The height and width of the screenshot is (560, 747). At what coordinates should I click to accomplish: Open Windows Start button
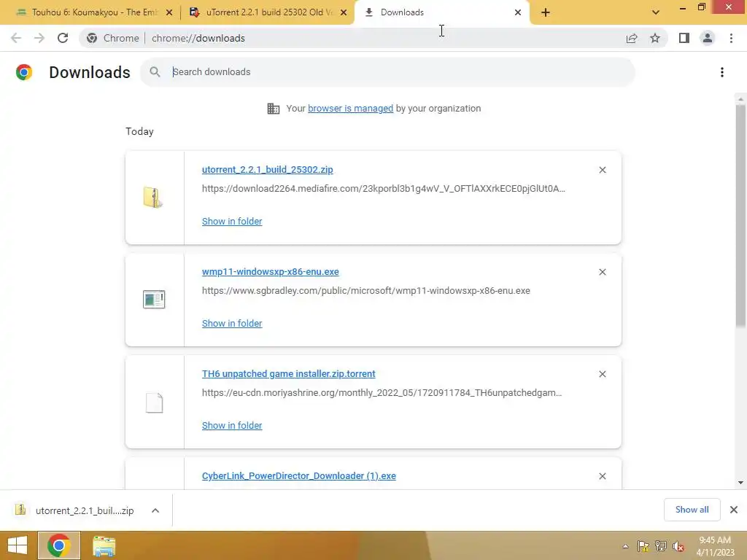click(x=18, y=545)
